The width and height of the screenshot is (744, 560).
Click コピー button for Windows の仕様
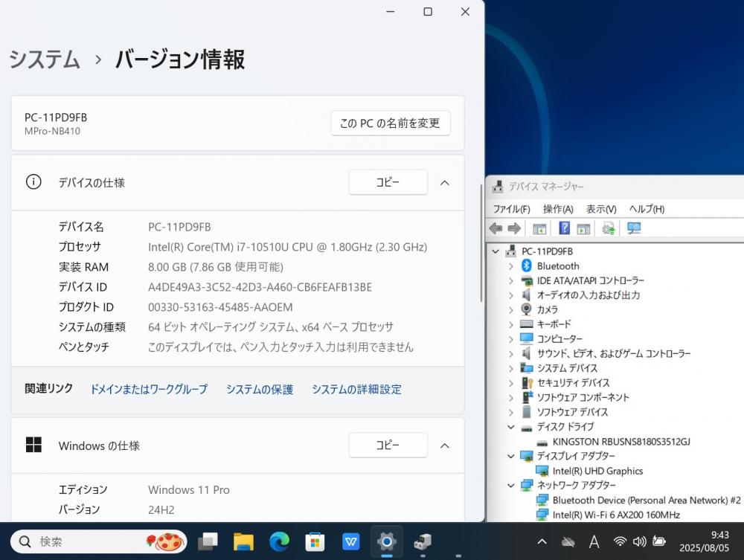tap(388, 445)
